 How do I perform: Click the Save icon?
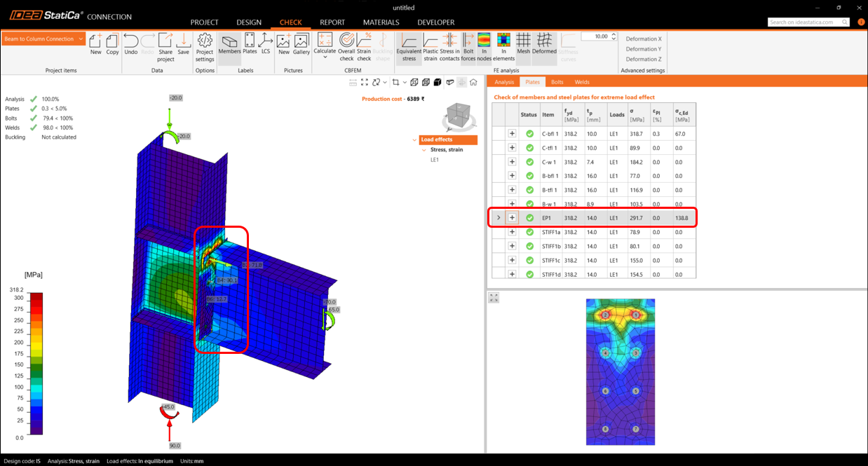[x=183, y=43]
